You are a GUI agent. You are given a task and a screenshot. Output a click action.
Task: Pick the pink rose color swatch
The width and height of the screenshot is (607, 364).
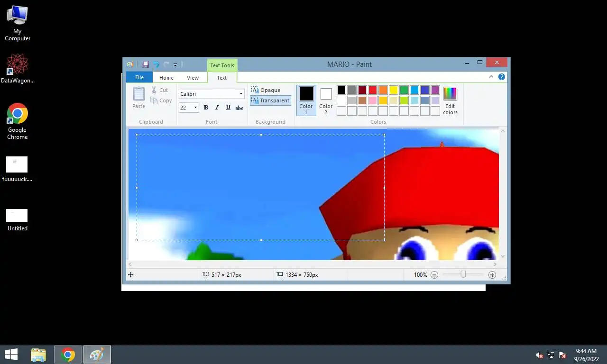(373, 100)
